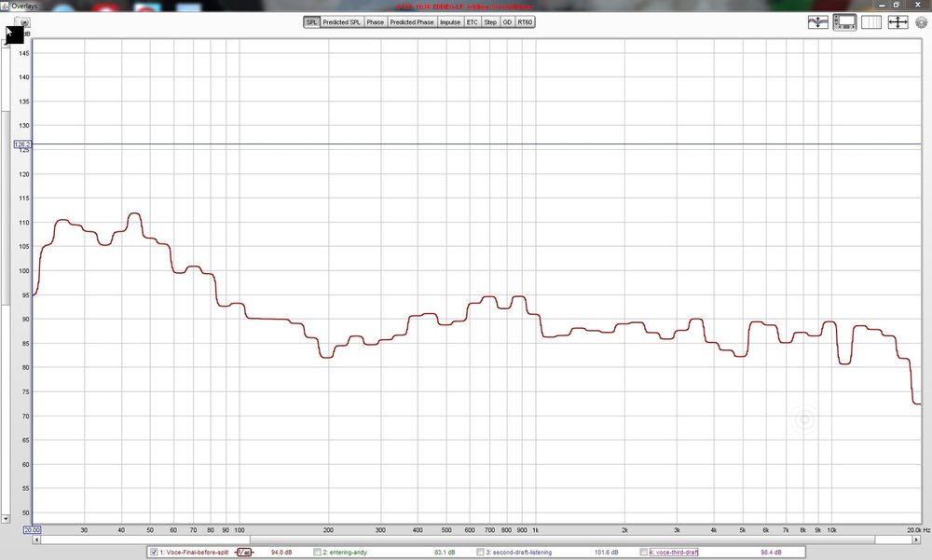Click the 98.4 dB trace value
This screenshot has height=560, width=932.
771,553
